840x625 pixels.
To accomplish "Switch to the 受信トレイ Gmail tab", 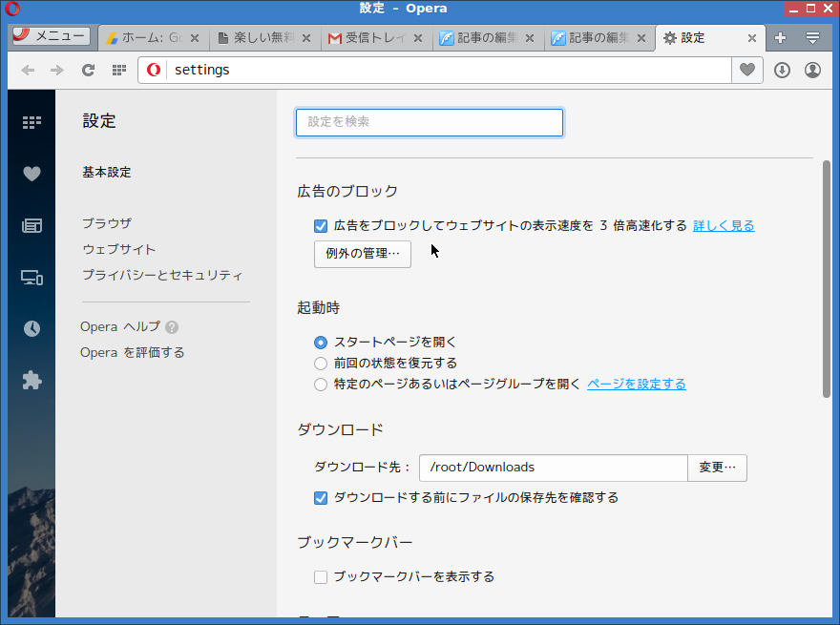I will coord(376,38).
